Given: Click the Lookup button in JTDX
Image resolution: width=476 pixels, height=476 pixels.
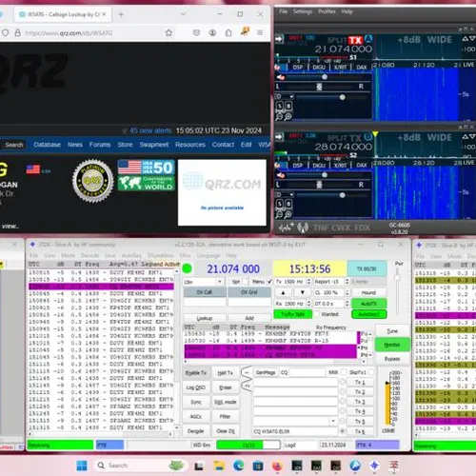Looking at the screenshot, I should point(205,318).
